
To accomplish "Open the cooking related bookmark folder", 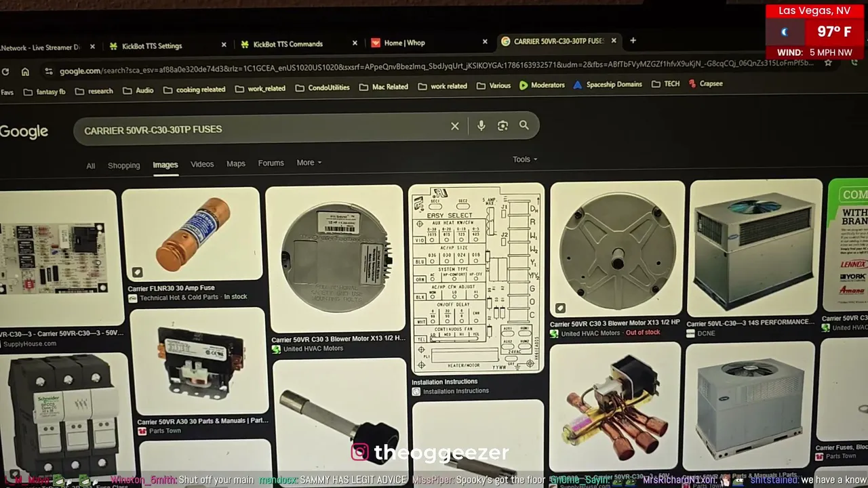I will point(194,89).
